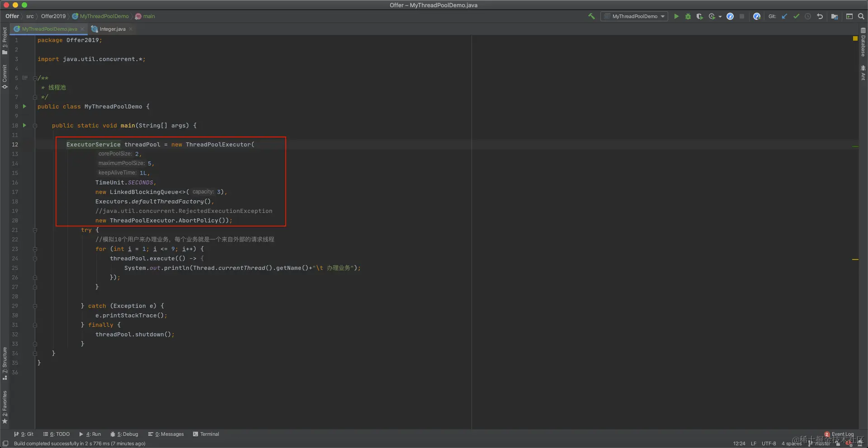Open the Terminal tool window tab

(206, 434)
